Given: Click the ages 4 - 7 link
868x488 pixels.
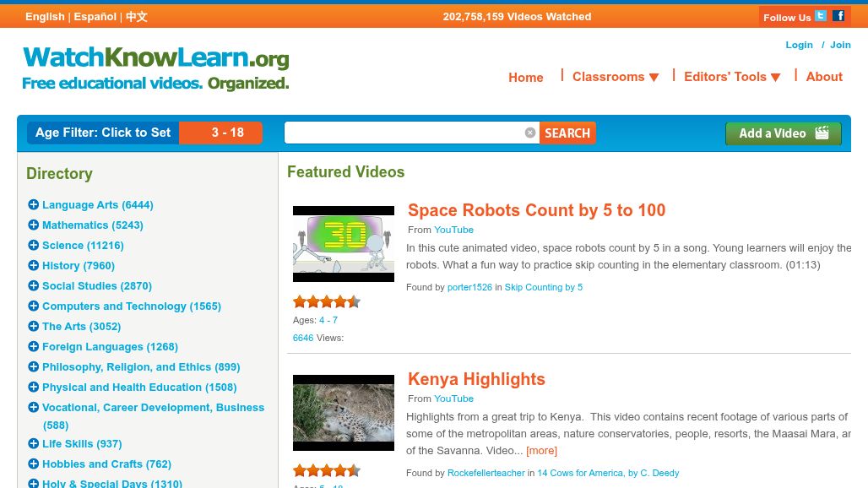Looking at the screenshot, I should pyautogui.click(x=328, y=320).
